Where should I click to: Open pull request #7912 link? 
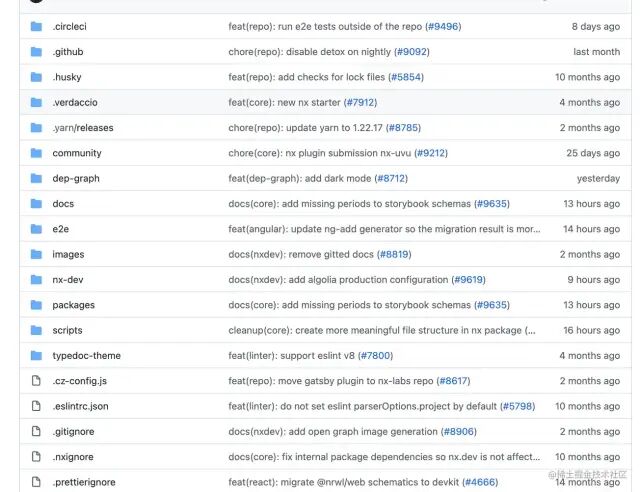point(360,102)
